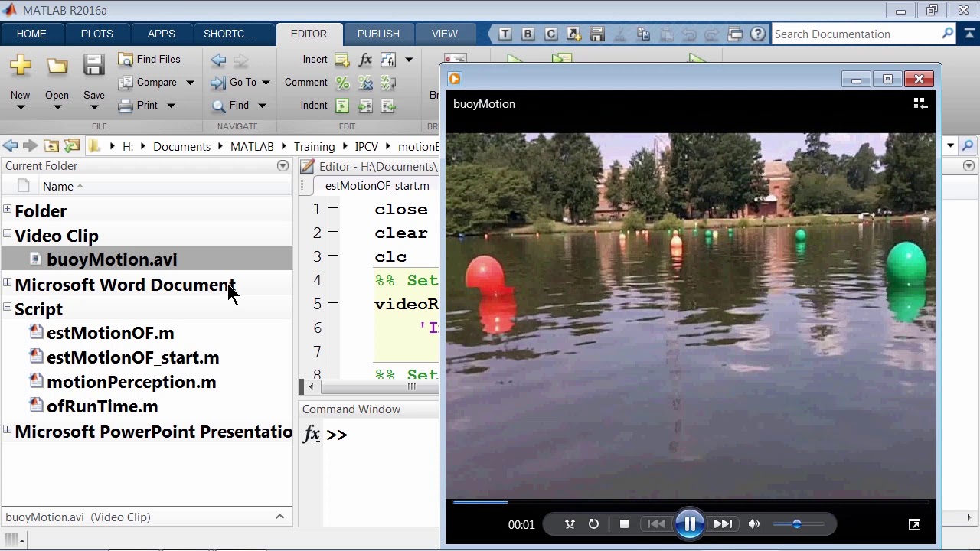This screenshot has width=980, height=551.
Task: Toggle repeat in media player
Action: 593,524
